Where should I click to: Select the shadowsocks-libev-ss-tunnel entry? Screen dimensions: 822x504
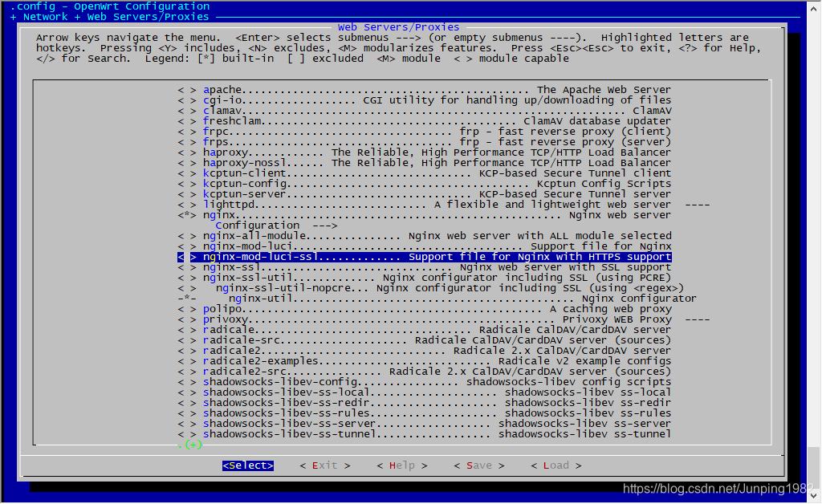coord(424,434)
